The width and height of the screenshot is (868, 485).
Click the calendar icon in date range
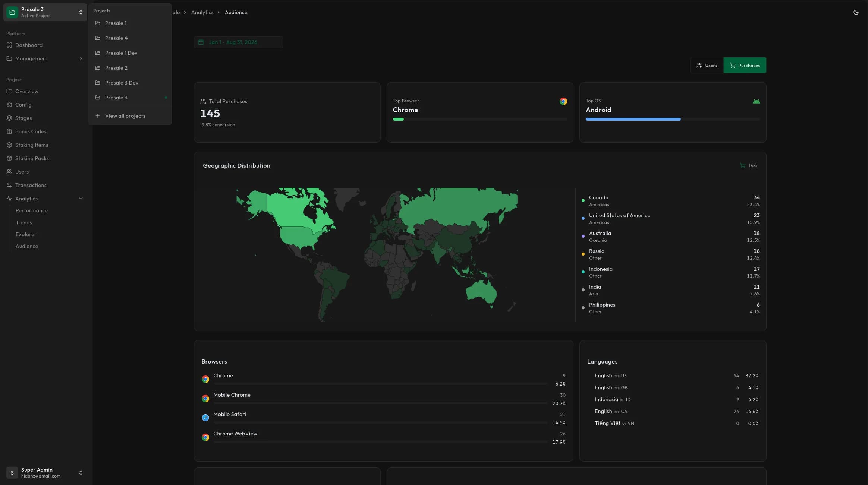[x=201, y=42]
